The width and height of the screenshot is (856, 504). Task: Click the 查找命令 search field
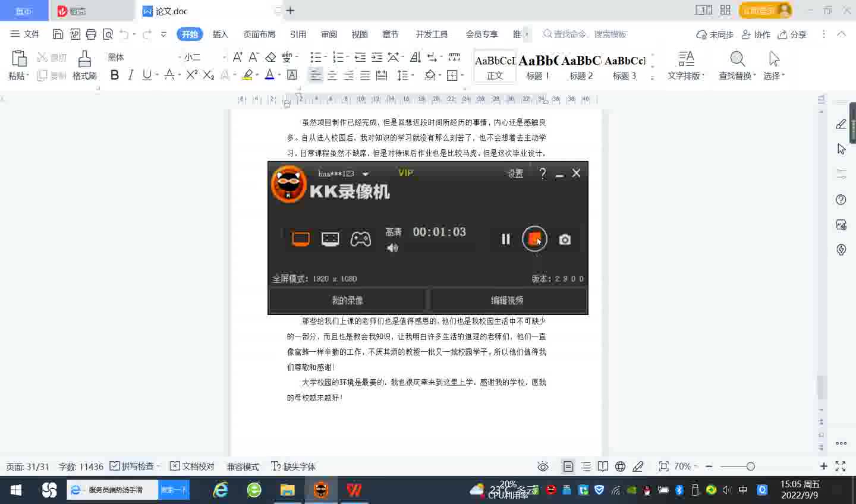(586, 34)
